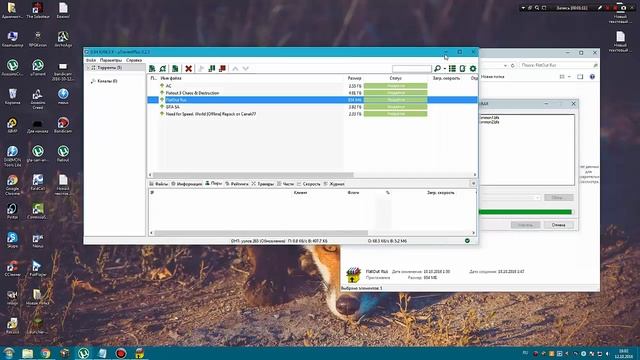Select the AC torrent row
Screen dimensions: 640x360
click(312, 86)
